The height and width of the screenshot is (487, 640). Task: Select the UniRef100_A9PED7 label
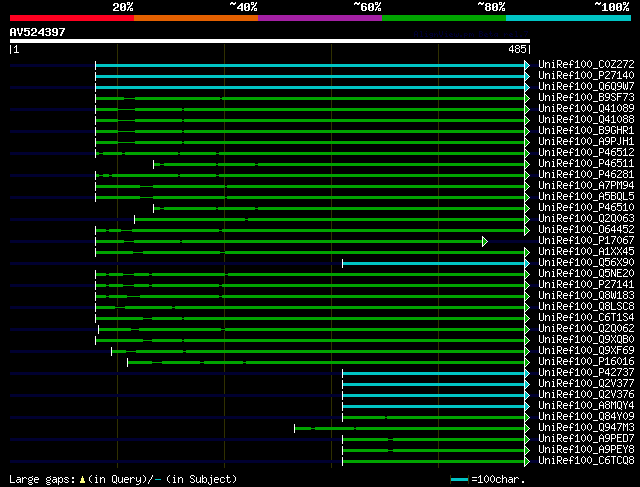pos(586,439)
